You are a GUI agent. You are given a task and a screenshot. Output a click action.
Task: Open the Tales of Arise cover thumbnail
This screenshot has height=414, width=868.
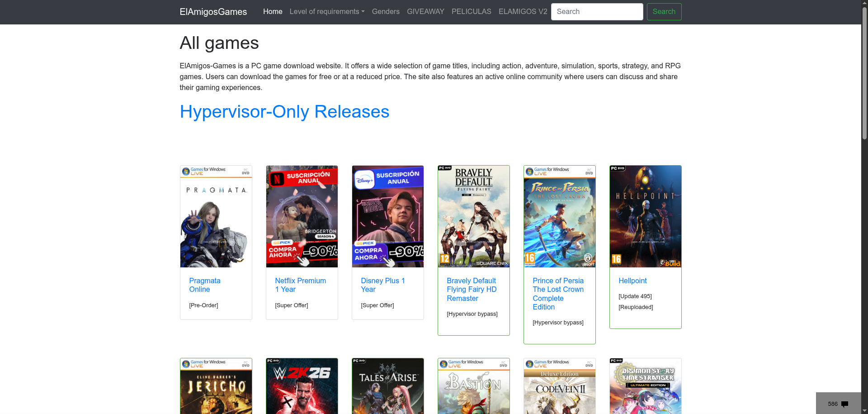tap(387, 386)
